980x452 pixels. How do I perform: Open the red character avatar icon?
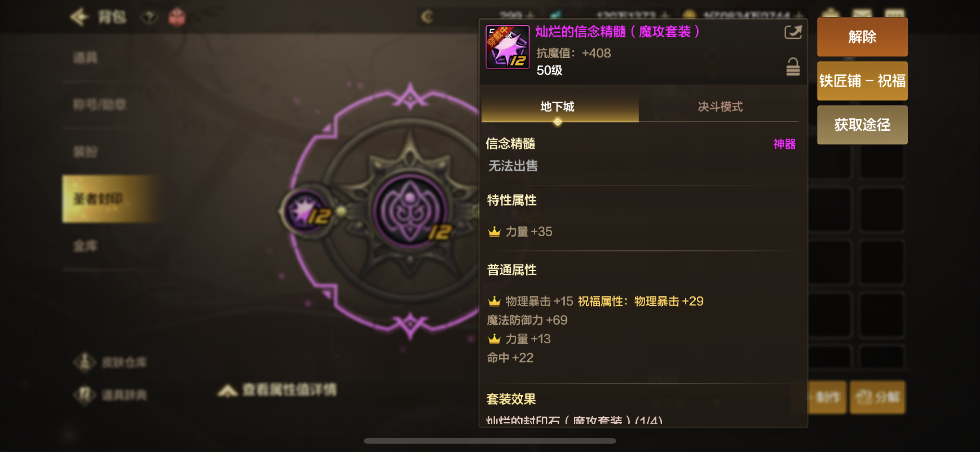click(x=177, y=17)
